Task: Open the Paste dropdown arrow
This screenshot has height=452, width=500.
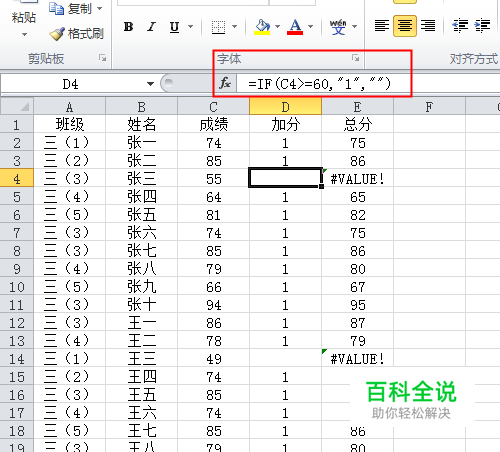Action: [24, 34]
